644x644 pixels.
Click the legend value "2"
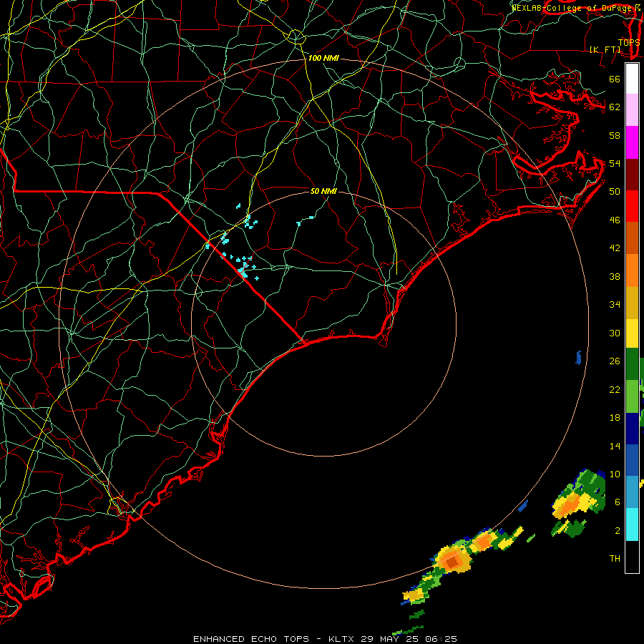pyautogui.click(x=618, y=531)
